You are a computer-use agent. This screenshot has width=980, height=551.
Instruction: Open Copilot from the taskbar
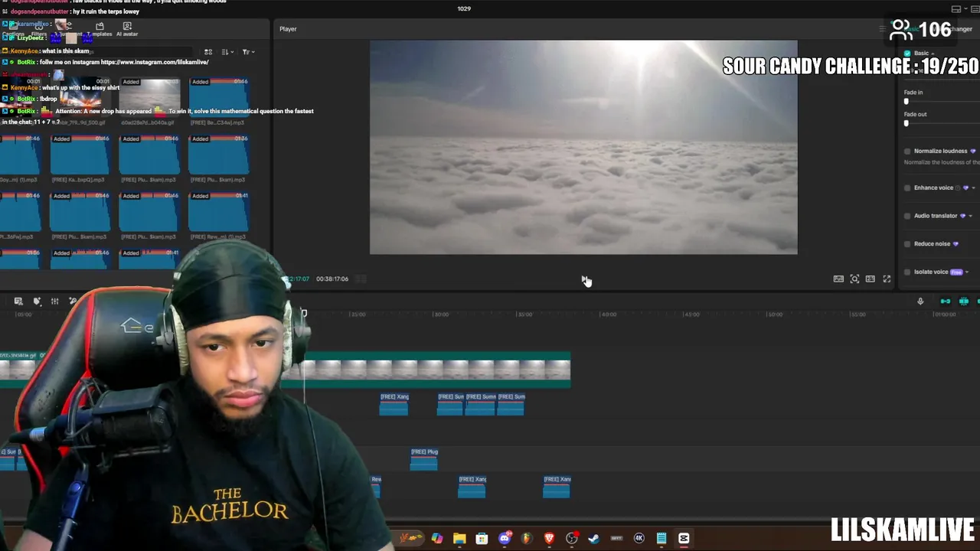pos(437,539)
